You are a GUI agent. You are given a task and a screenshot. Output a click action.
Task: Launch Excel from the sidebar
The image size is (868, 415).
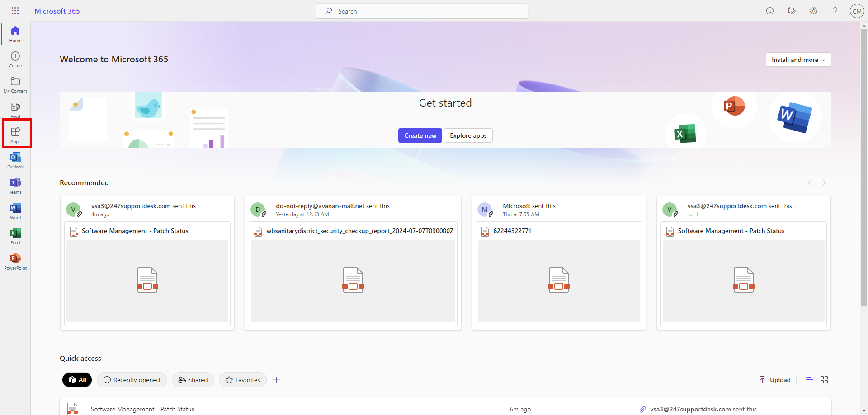coord(15,237)
